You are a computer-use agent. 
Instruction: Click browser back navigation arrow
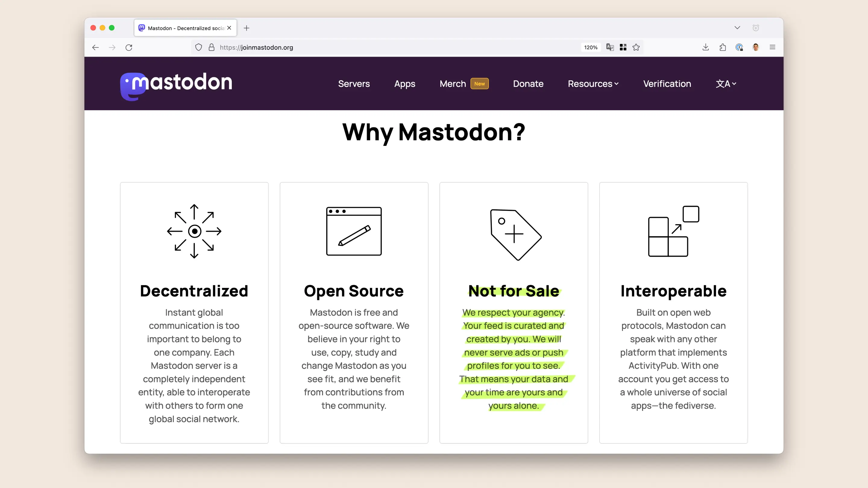coord(95,47)
